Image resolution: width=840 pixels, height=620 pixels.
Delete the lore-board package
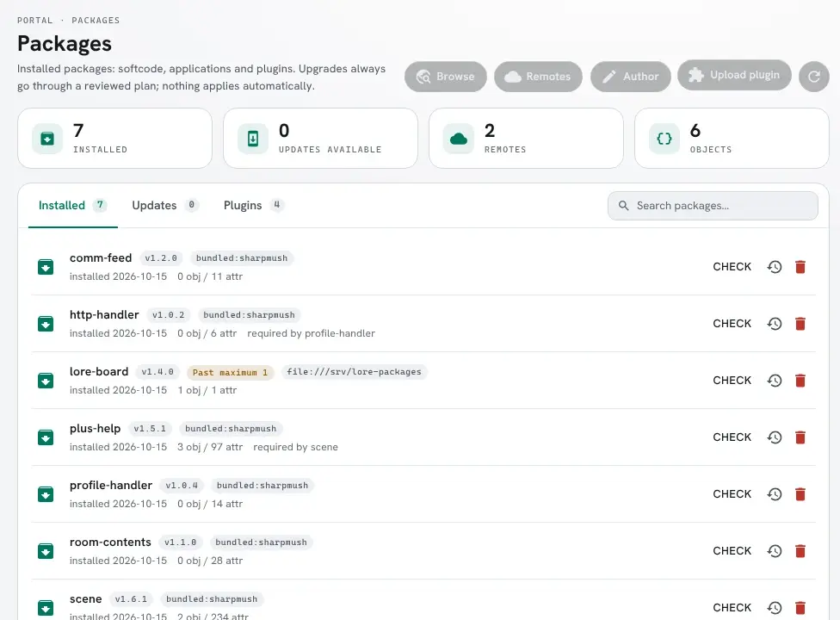[800, 381]
